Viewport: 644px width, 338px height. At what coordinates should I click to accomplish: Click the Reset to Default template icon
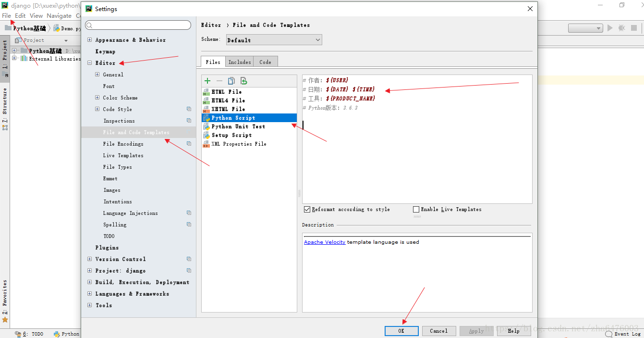[243, 81]
